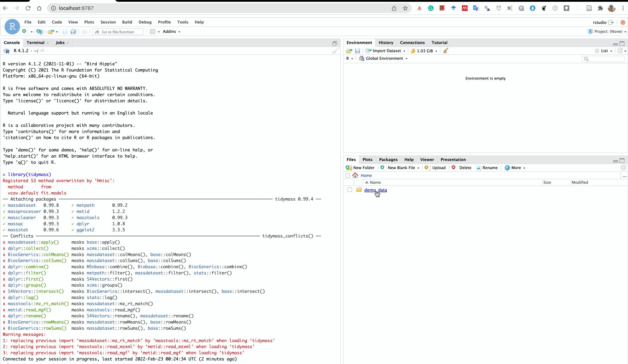Switch to the Viewer tab
This screenshot has width=628, height=364.
[x=427, y=159]
